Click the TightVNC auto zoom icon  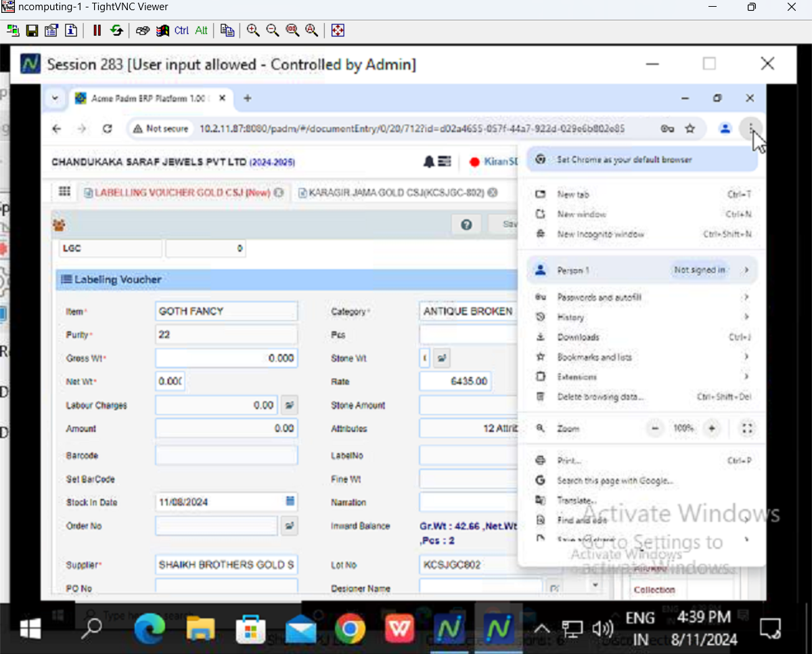[x=312, y=30]
